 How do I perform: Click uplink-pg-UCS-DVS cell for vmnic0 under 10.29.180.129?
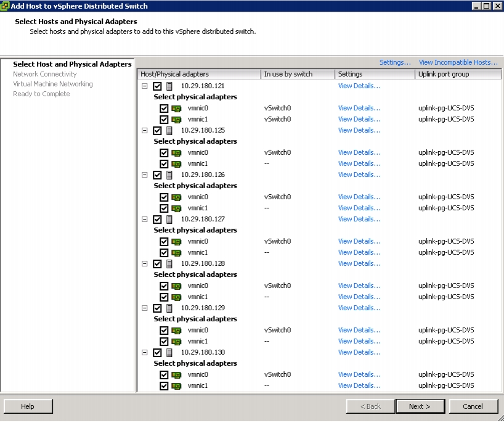tap(446, 330)
